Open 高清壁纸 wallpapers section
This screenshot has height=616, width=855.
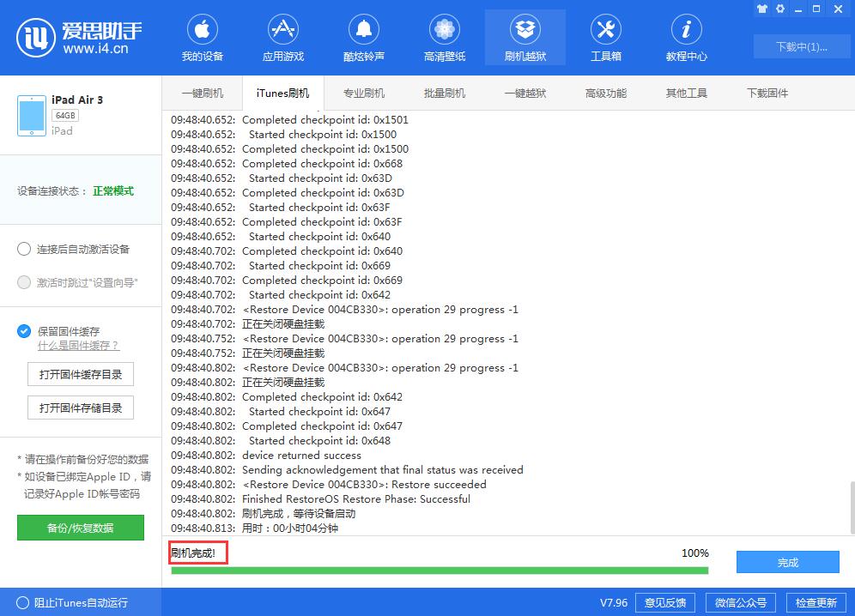tap(445, 39)
